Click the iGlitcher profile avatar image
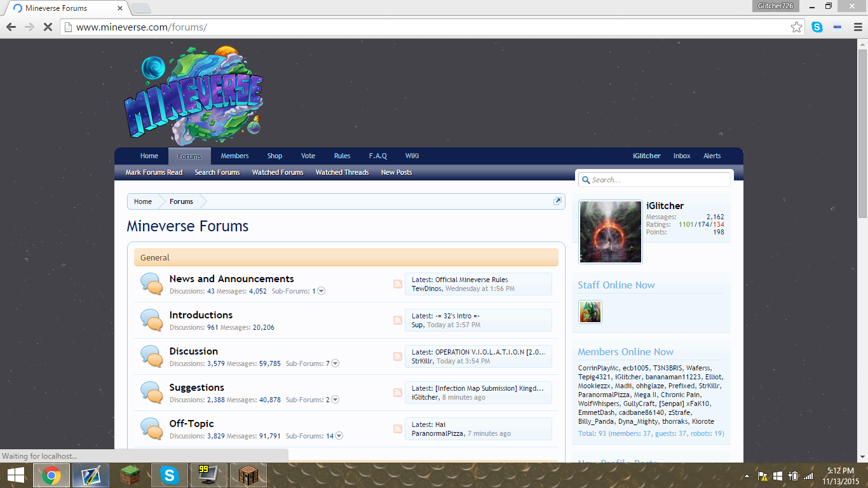 click(611, 232)
